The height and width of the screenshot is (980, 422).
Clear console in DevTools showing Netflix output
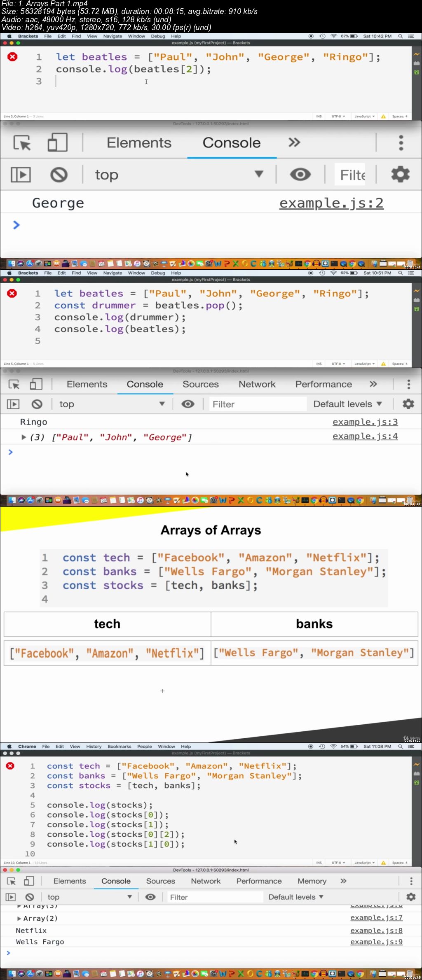point(30,897)
